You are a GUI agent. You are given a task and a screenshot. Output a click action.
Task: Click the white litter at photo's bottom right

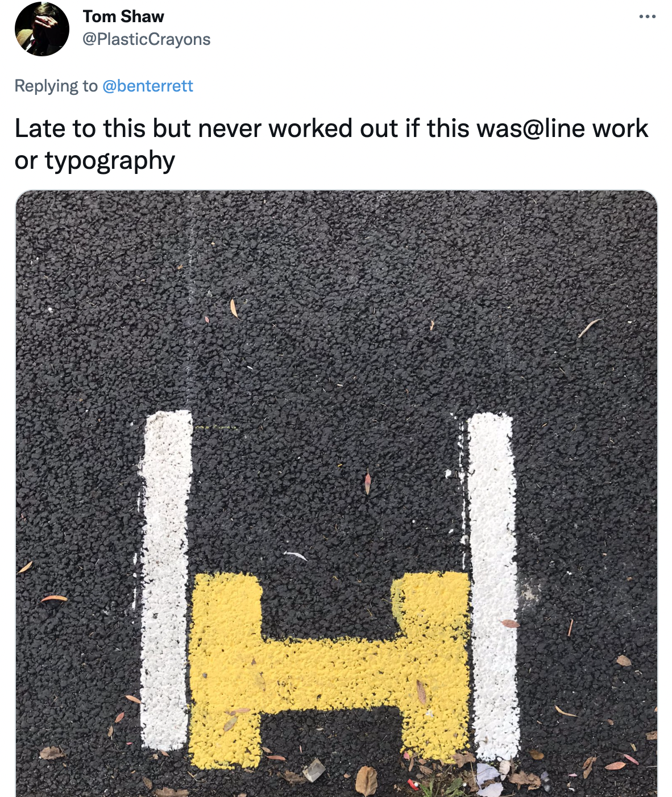tap(488, 779)
